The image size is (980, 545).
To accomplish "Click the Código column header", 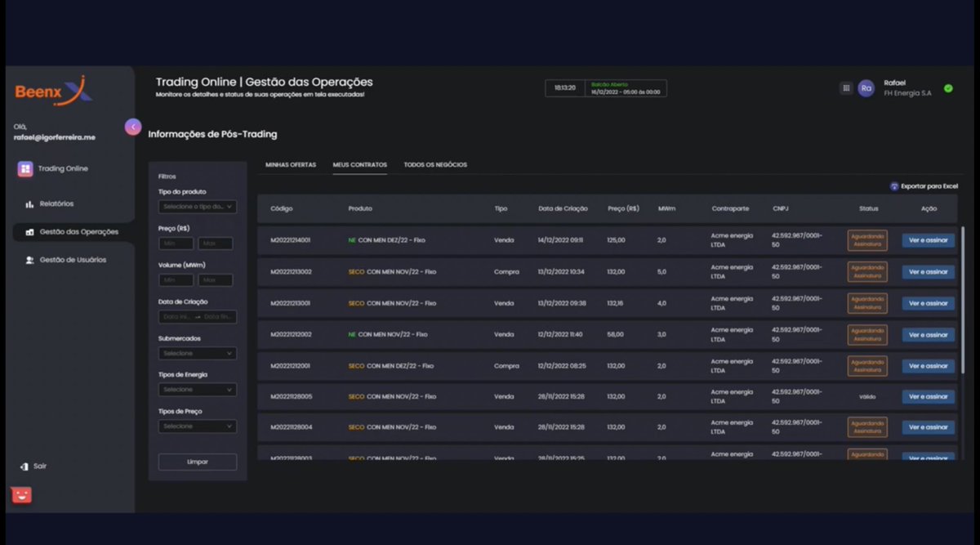I will tap(282, 209).
